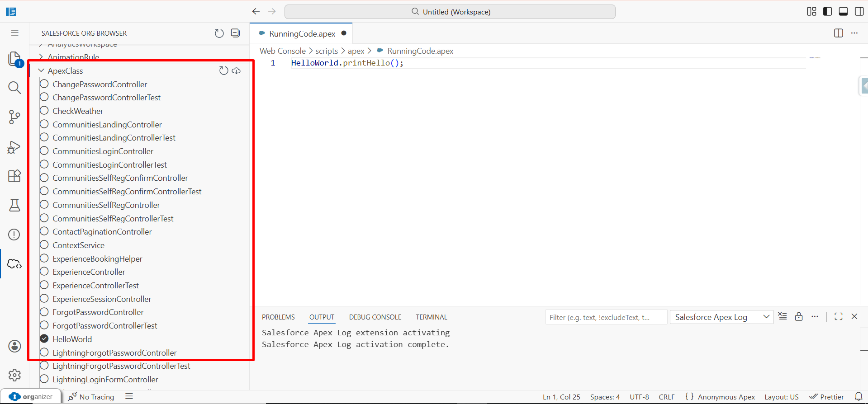The height and width of the screenshot is (404, 868).
Task: Retrieve all ApexClass source from org
Action: [x=237, y=70]
